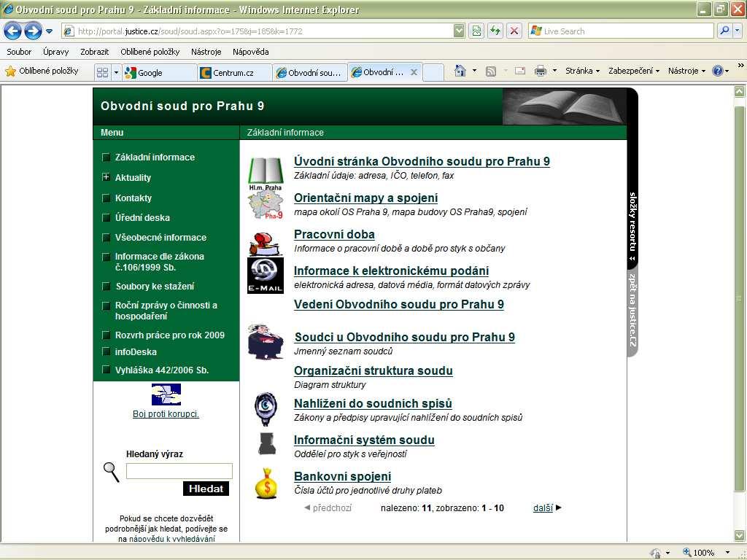Open the printer options dropdown arrow
This screenshot has height=560, width=747.
click(x=554, y=71)
